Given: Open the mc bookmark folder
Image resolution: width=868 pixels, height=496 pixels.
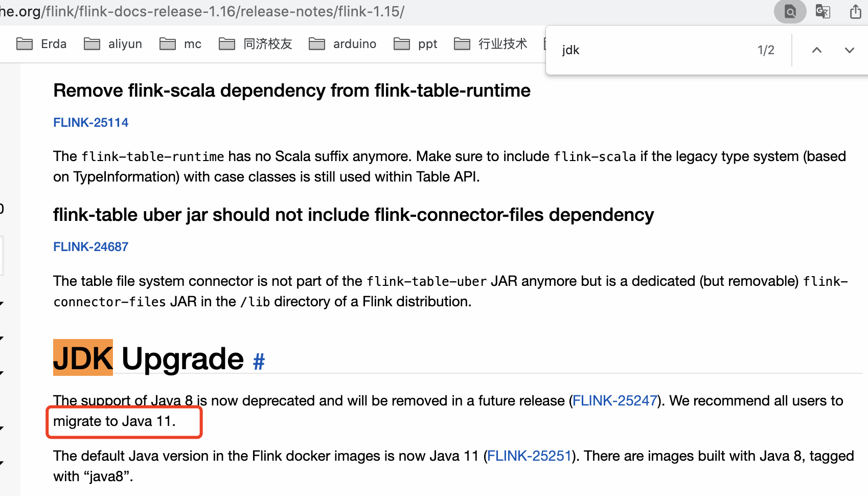Looking at the screenshot, I should coord(180,44).
